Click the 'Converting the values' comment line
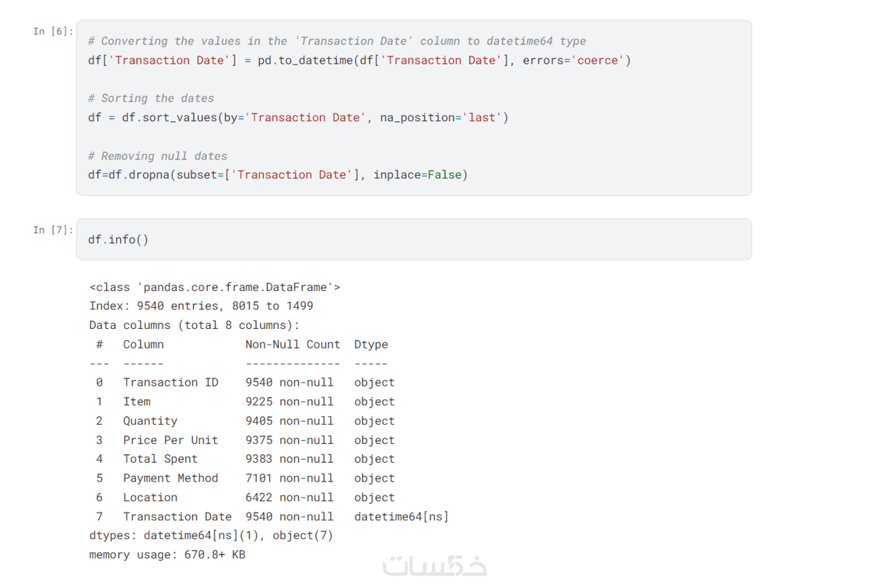870x588 pixels. [x=337, y=41]
